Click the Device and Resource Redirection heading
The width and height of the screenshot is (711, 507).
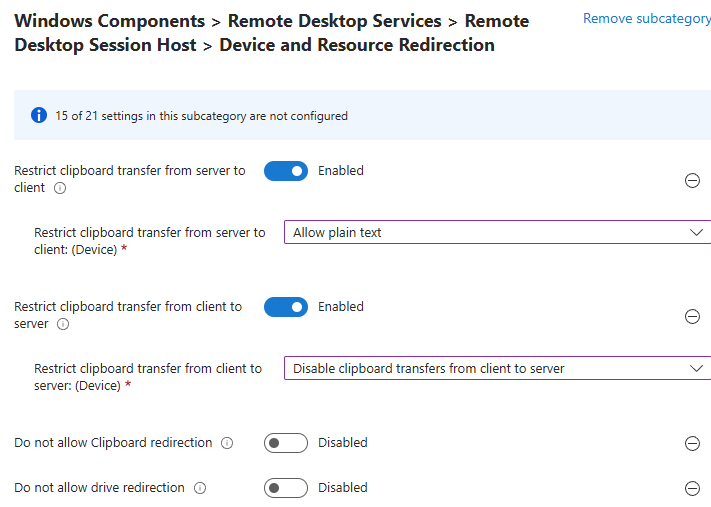pos(356,44)
